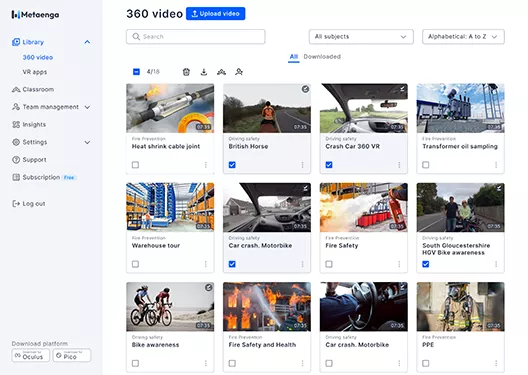Select 360 video in the Library menu

(38, 57)
